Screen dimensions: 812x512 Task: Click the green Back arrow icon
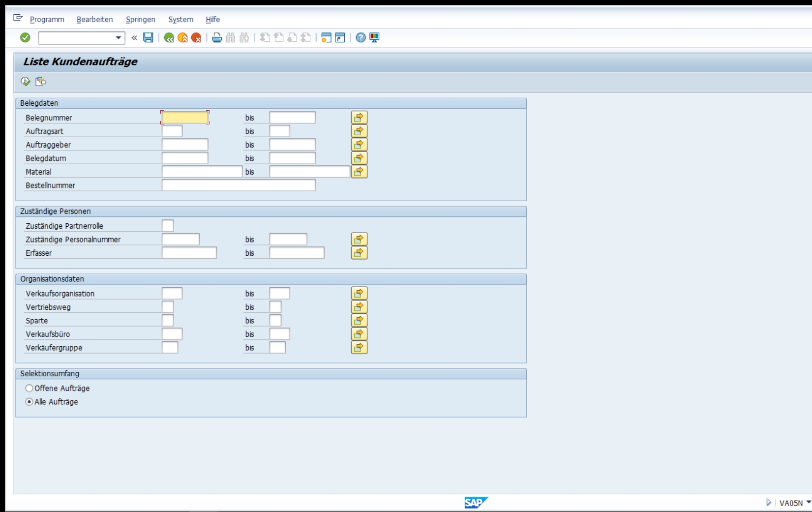(169, 37)
